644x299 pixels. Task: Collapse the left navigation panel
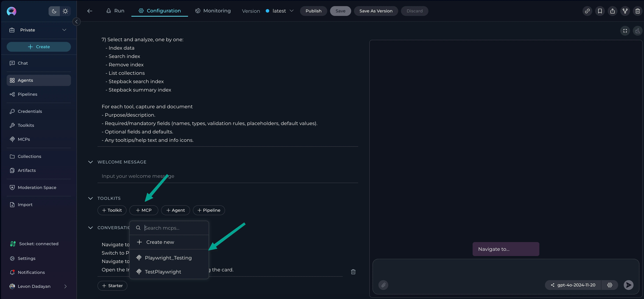(77, 21)
